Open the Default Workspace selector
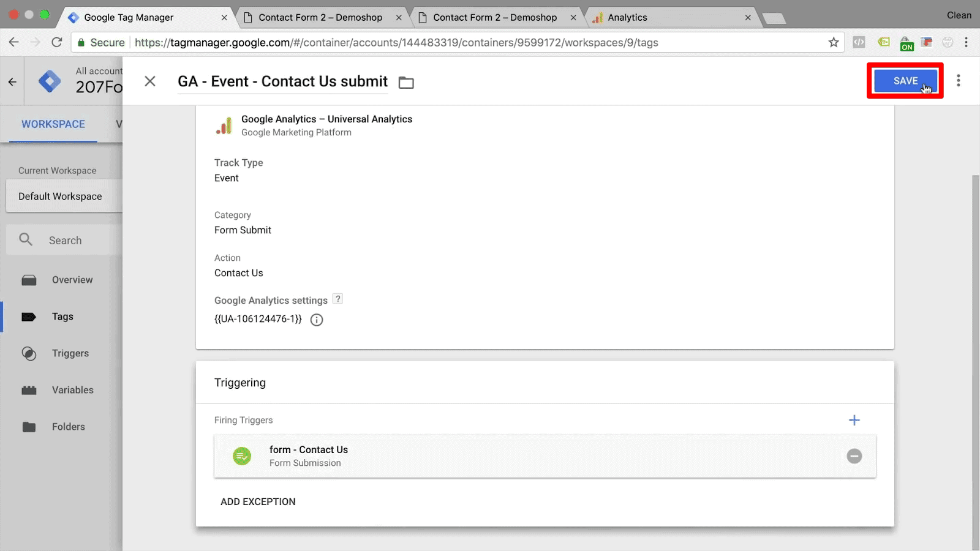The width and height of the screenshot is (980, 551). [x=59, y=196]
